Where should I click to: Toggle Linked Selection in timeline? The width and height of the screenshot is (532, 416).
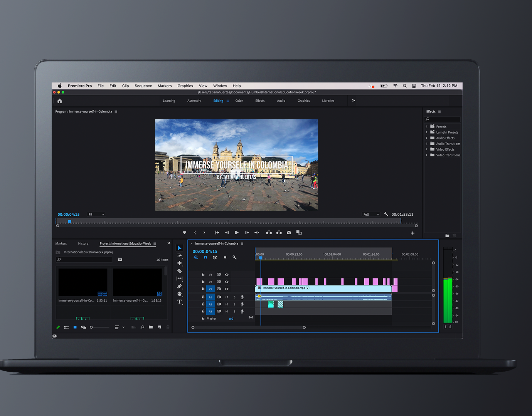215,257
